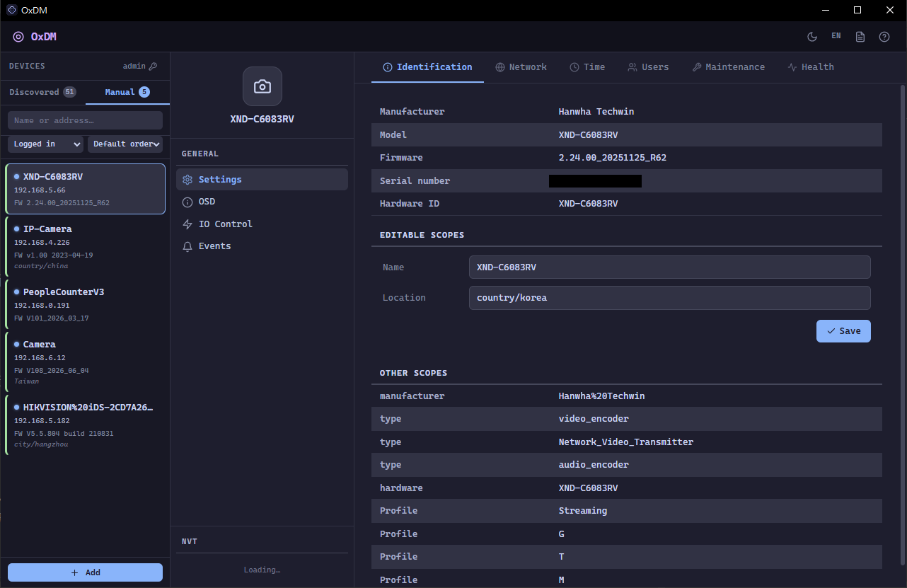Switch the EN language selector
The image size is (907, 588).
(x=836, y=36)
